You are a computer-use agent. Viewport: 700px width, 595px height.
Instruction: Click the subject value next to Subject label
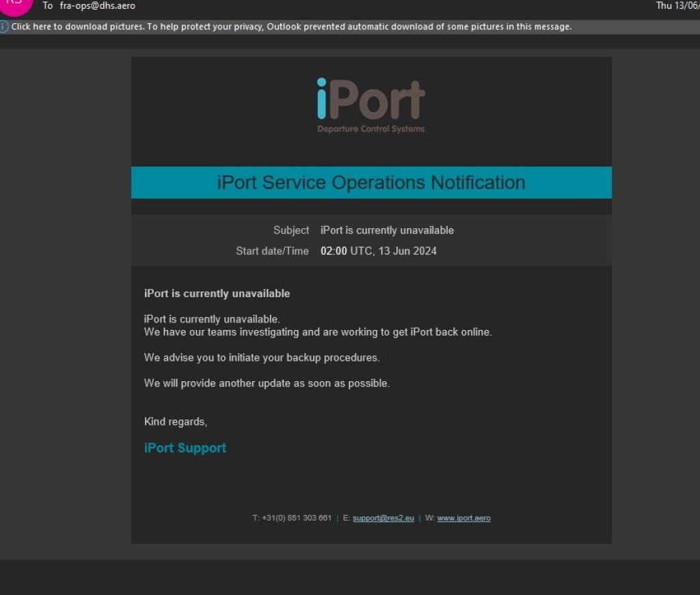[x=387, y=230]
